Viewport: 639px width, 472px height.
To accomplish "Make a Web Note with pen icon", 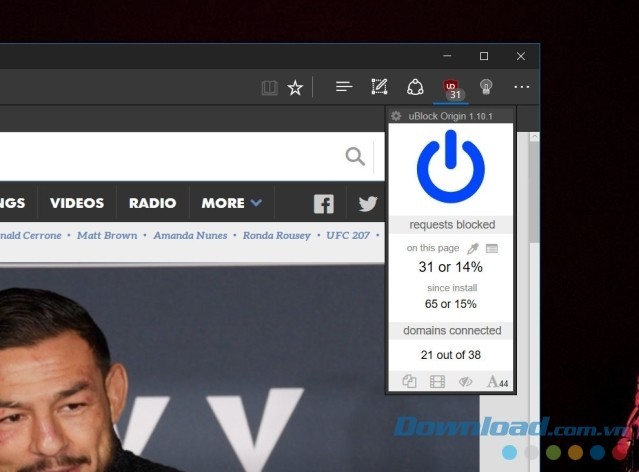I will point(379,87).
